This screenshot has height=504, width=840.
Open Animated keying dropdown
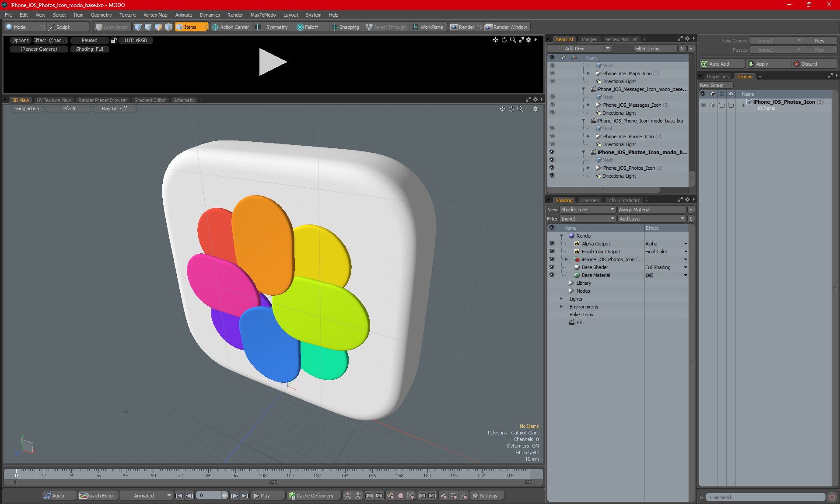(147, 496)
